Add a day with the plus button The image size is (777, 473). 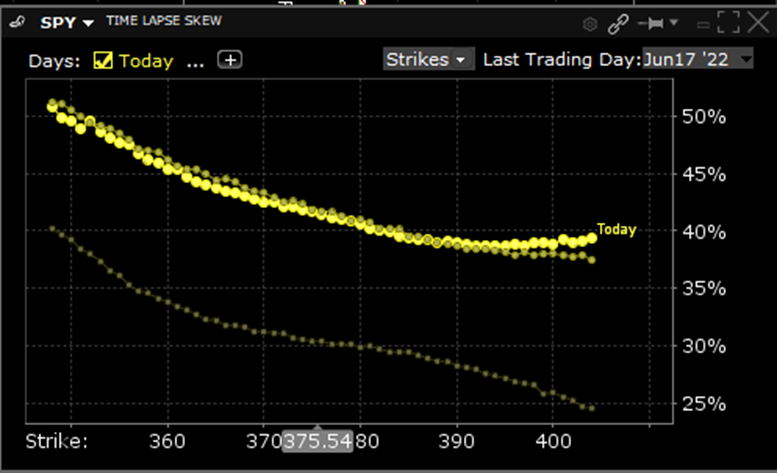click(230, 60)
